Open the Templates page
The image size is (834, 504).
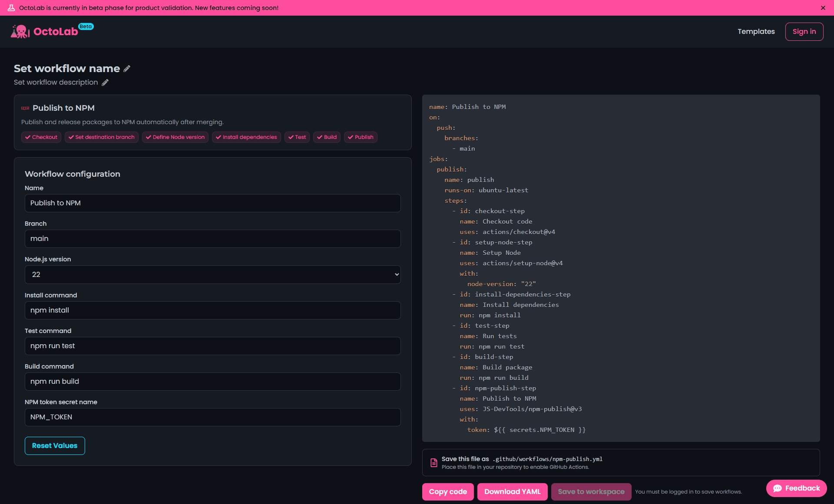[756, 32]
